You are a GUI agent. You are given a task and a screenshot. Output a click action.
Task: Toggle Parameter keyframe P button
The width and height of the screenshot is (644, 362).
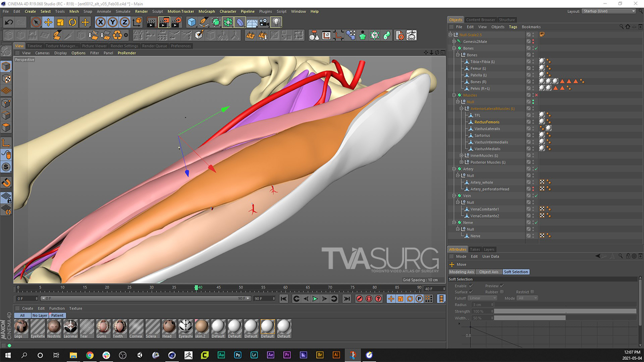[419, 299]
